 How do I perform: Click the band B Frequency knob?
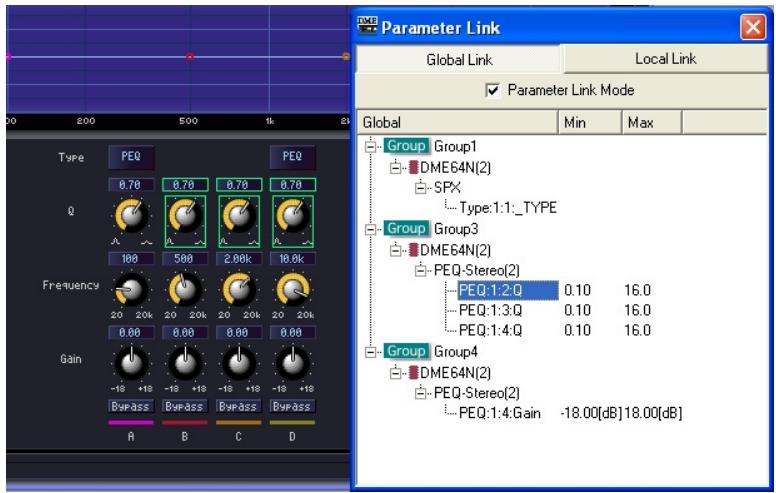[x=185, y=289]
